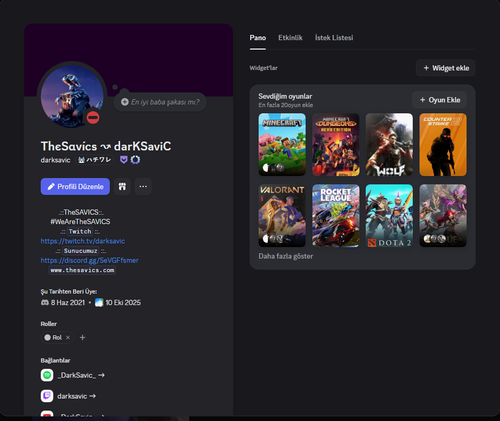Switch to the Pano tab
This screenshot has height=421, width=500.
tap(258, 38)
